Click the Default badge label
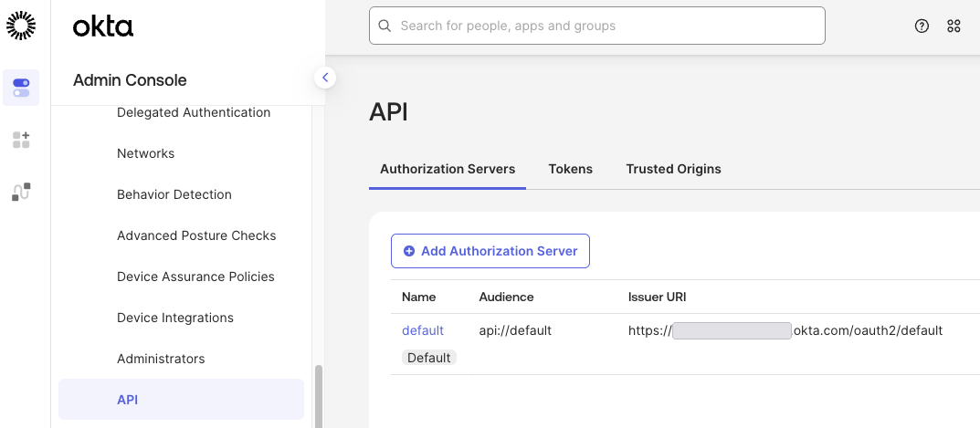Screen dimensions: 980x428 (x=428, y=358)
